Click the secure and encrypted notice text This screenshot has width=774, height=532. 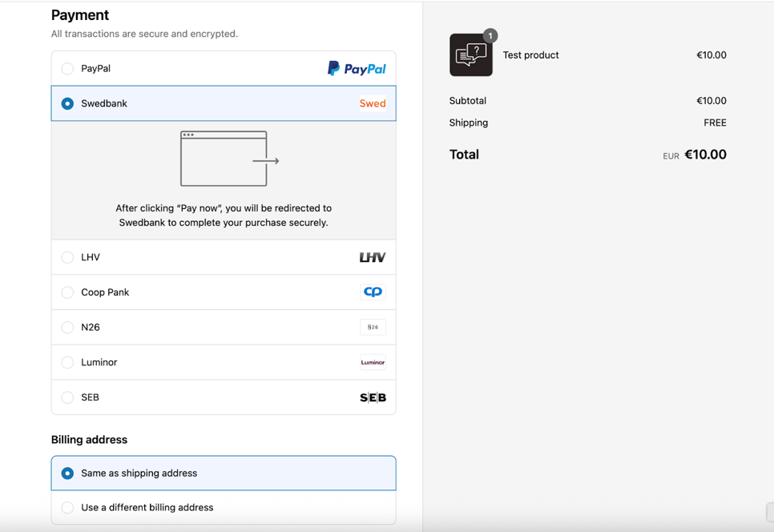point(145,34)
